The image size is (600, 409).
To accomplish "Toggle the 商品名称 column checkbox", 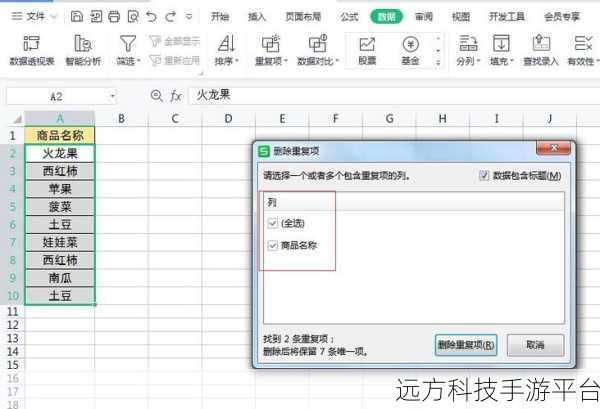I will (x=272, y=245).
